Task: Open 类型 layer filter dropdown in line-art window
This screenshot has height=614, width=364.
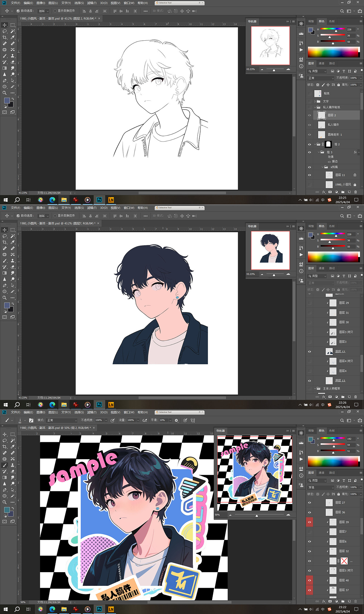Action: 317,71
